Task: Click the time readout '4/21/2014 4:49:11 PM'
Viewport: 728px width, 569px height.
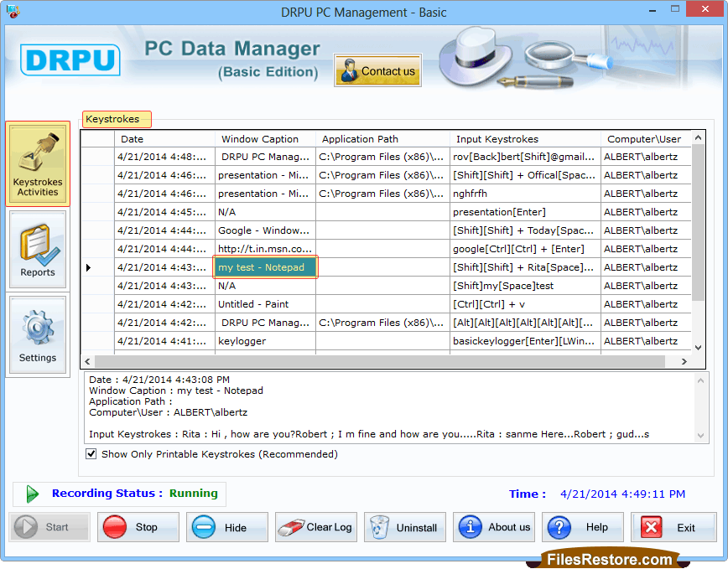Action: 622,494
